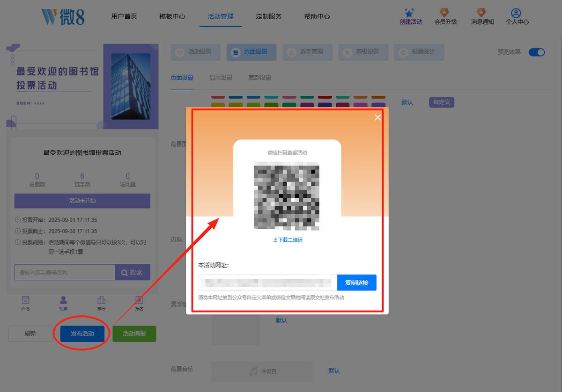Switch to the 投票统计 tab

419,52
